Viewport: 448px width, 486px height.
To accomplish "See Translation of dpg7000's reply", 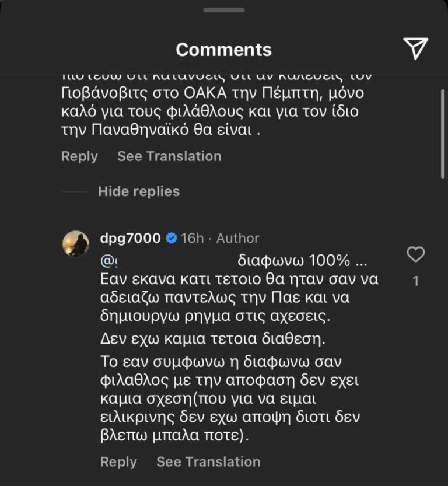I will click(208, 461).
